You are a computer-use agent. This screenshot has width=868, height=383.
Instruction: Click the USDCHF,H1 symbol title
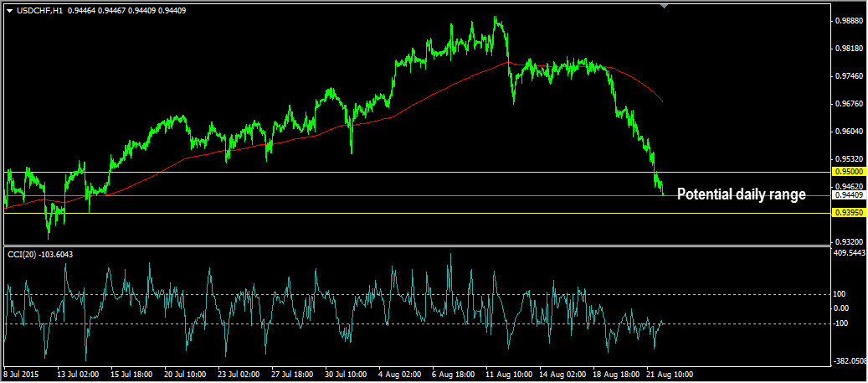(39, 11)
